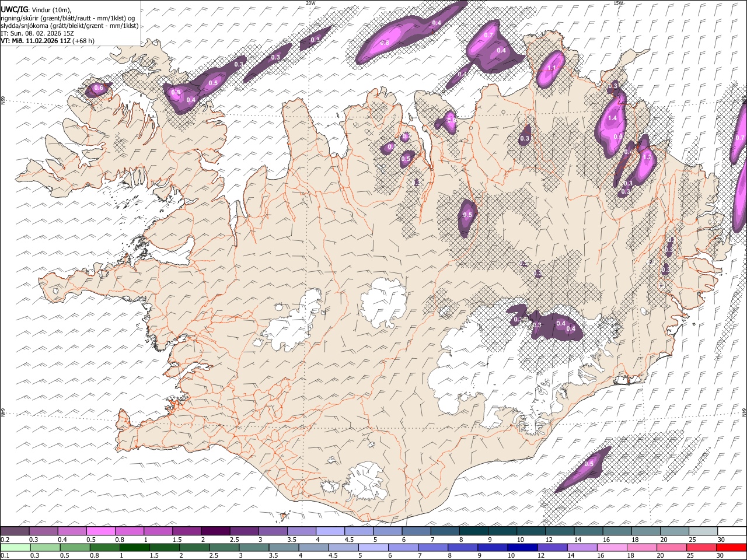Pick the pale green rain swatch at 0.1
This screenshot has width=747, height=560.
coord(15,547)
